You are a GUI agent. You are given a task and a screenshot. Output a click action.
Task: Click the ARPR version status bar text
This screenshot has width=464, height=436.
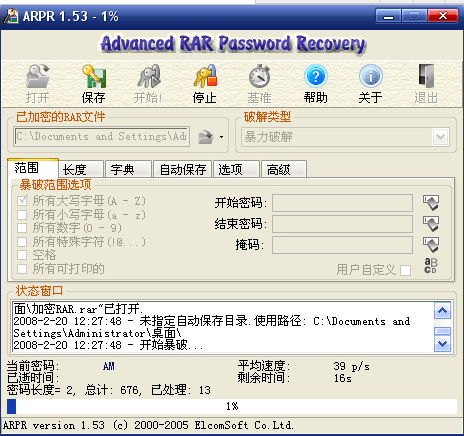click(x=148, y=425)
